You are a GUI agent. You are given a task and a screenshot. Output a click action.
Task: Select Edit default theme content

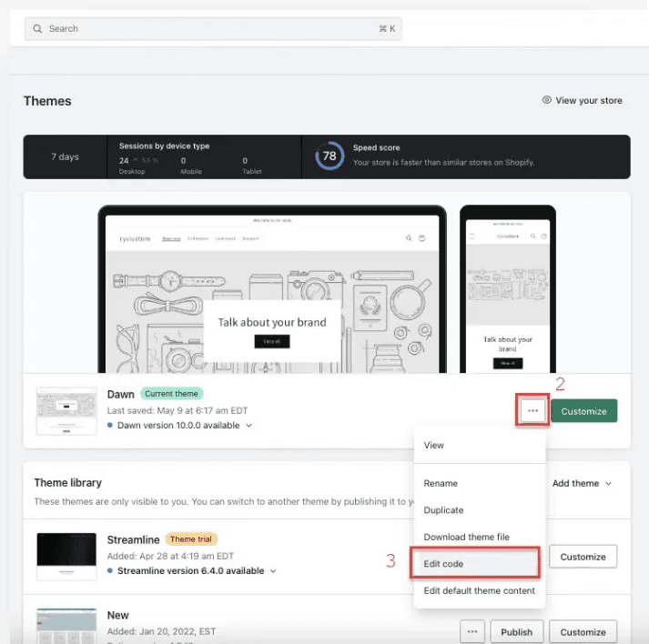[480, 590]
